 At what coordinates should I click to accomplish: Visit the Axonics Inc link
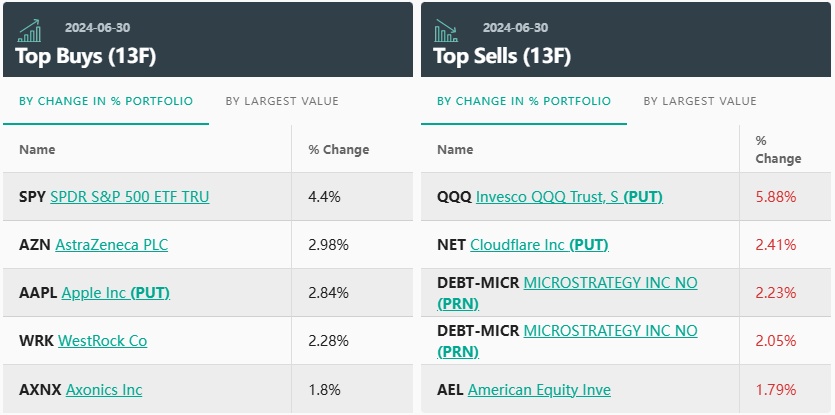pyautogui.click(x=104, y=390)
